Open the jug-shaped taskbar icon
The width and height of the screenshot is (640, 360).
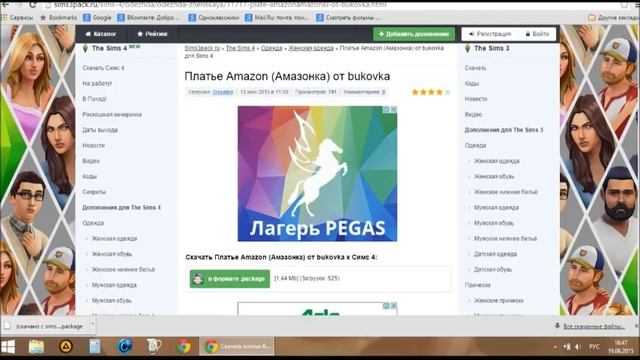154,347
